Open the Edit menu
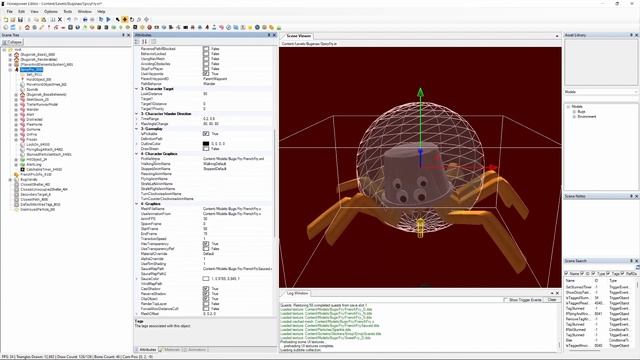 (x=22, y=11)
